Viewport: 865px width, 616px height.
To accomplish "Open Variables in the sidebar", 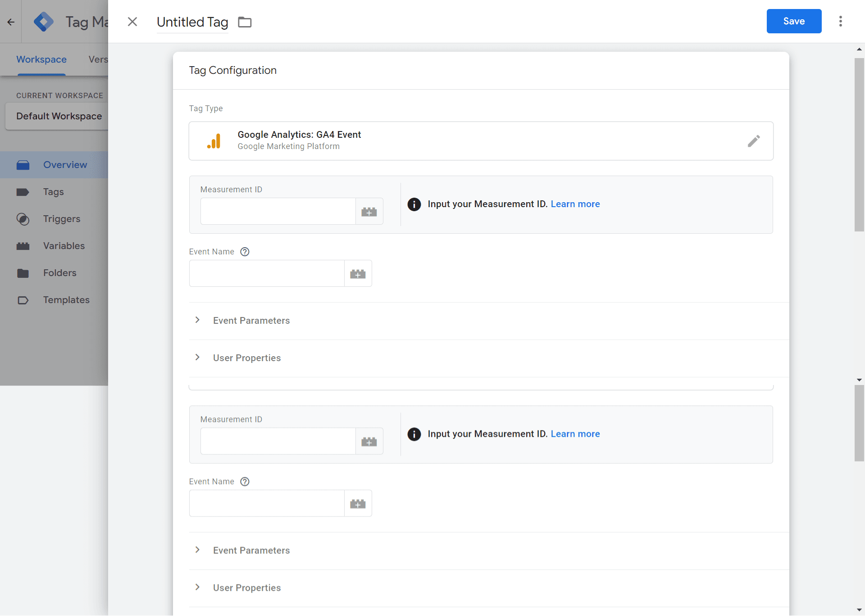I will tap(64, 246).
